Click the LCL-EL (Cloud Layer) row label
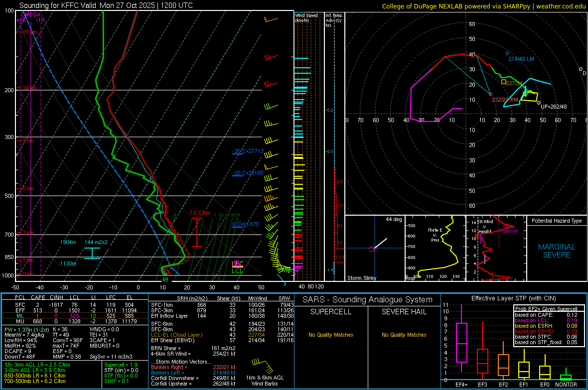This screenshot has width=588, height=390. pos(176,335)
